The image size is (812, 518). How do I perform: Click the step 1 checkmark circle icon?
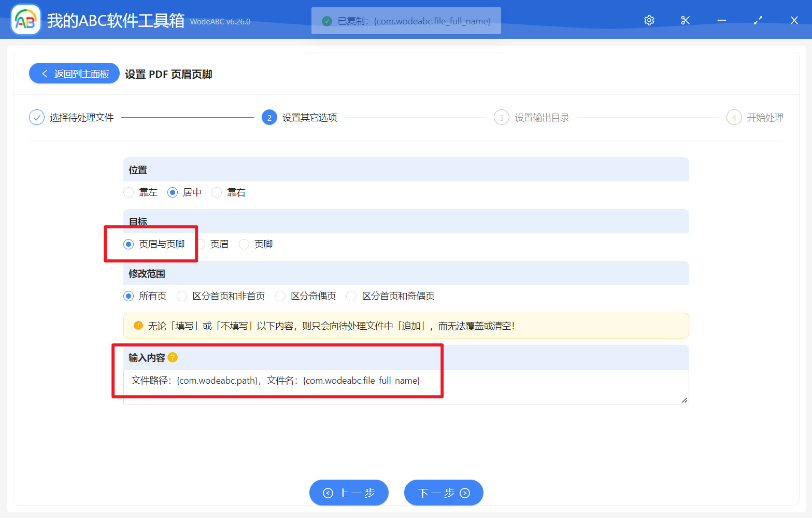37,118
